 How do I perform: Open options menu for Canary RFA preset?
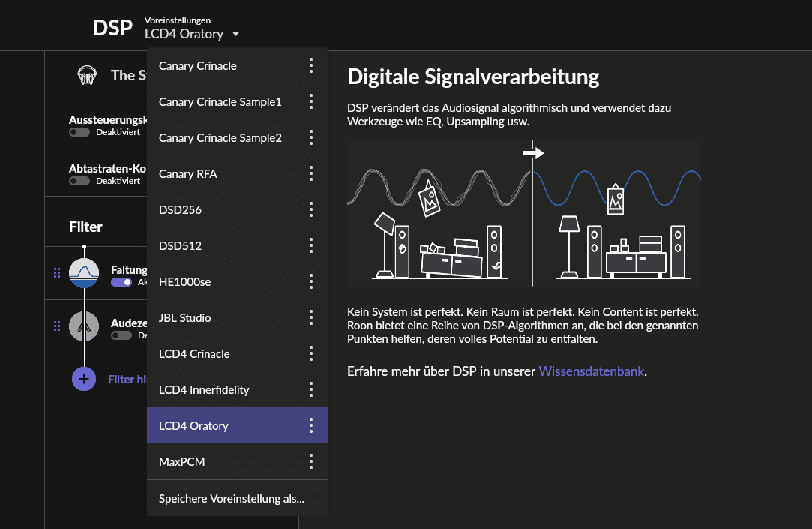point(311,173)
